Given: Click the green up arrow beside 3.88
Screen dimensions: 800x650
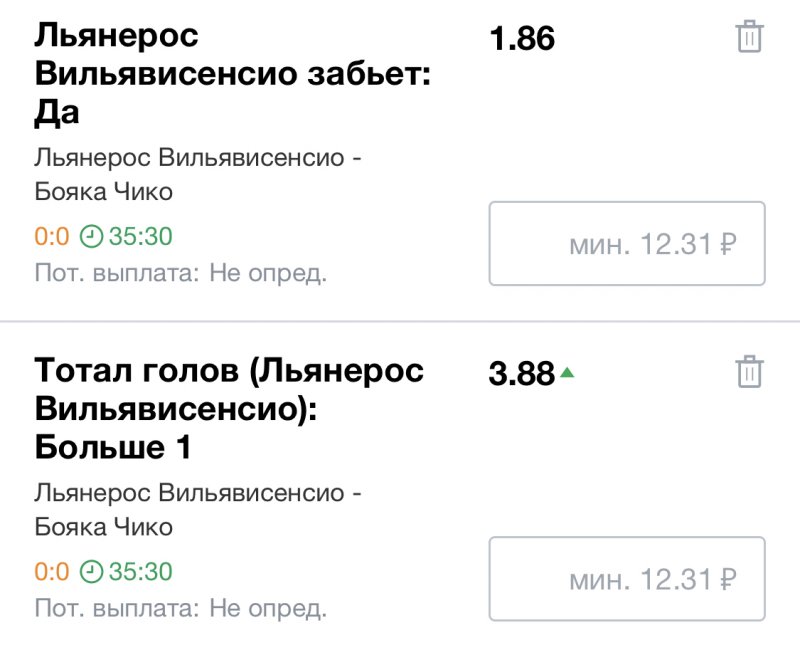Looking at the screenshot, I should (x=567, y=373).
